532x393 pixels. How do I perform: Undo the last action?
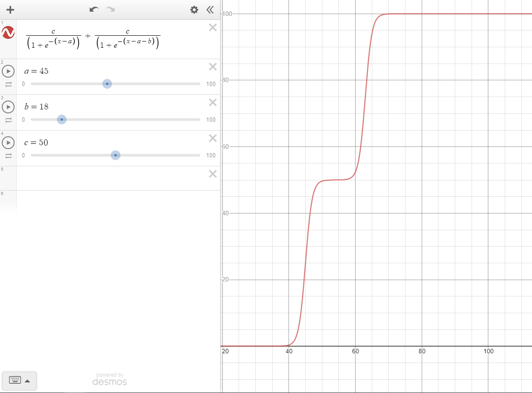(94, 9)
